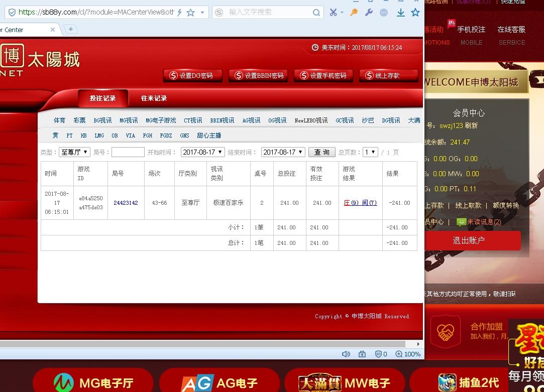Viewport: 544px width, 392px height.
Task: Click the 合作加盟 handshake icon
Action: pyautogui.click(x=446, y=331)
